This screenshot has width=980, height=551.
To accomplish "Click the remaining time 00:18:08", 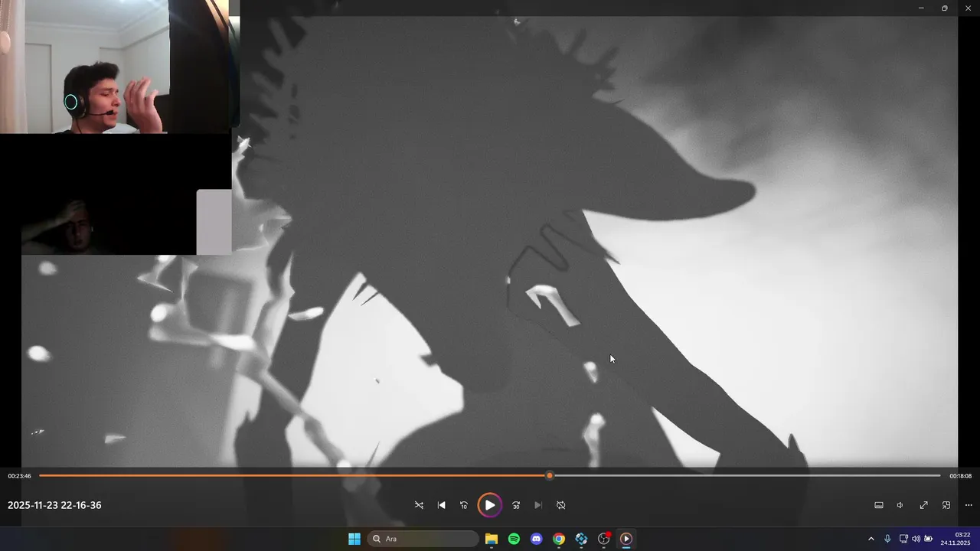I will 960,476.
